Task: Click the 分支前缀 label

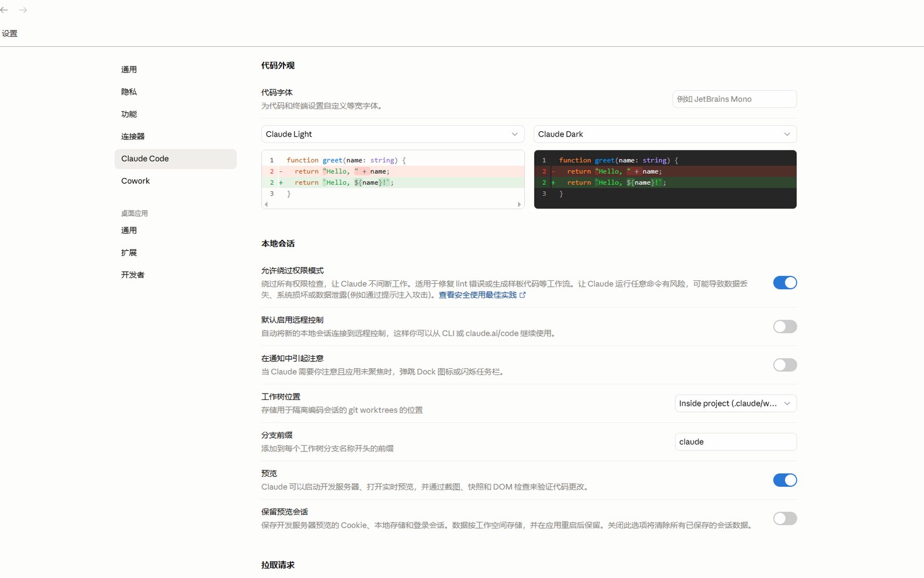Action: point(277,435)
